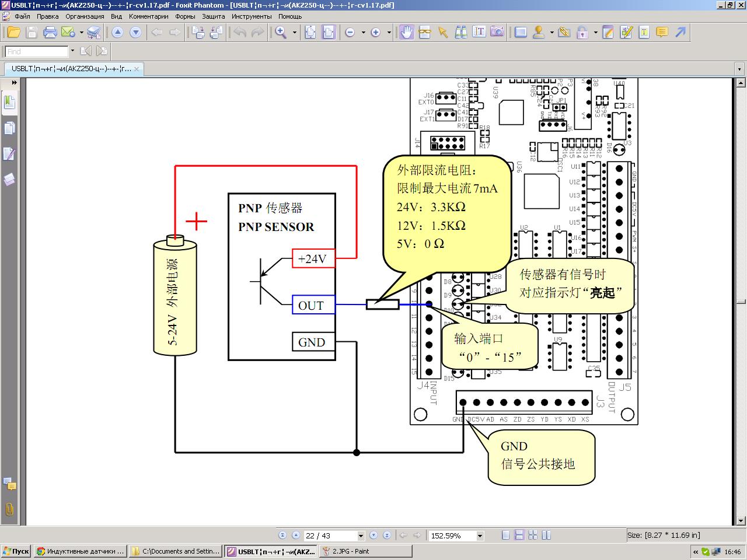
Task: Expand the Find options dropdown
Action: [x=72, y=51]
